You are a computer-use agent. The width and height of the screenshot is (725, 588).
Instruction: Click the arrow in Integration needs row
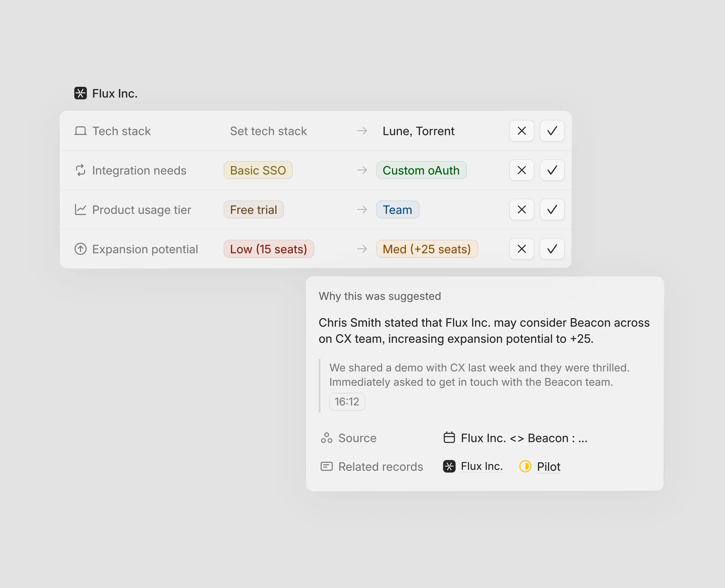pos(362,170)
